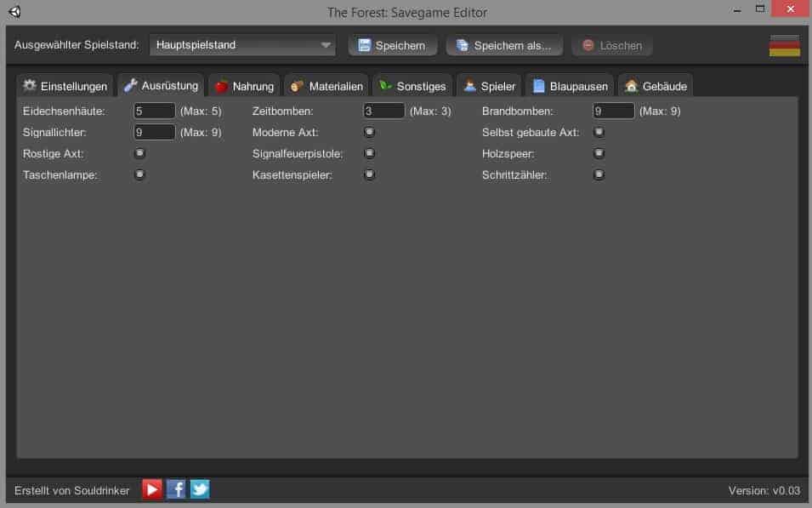Open the Blaupausen tab

click(570, 86)
